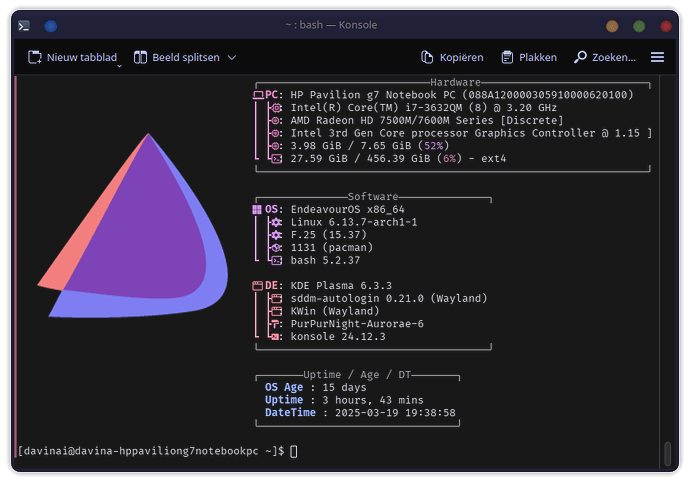
Task: Click the text EndeavourOS x86_64
Action: (347, 209)
